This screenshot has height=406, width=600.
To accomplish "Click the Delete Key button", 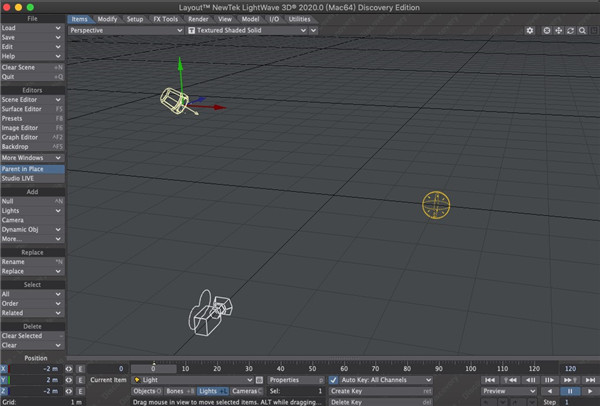I will [381, 402].
